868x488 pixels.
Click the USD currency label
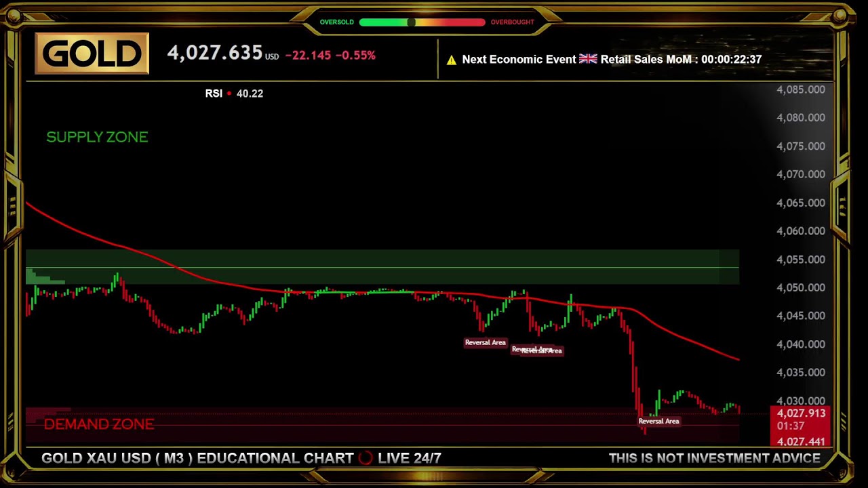(272, 57)
